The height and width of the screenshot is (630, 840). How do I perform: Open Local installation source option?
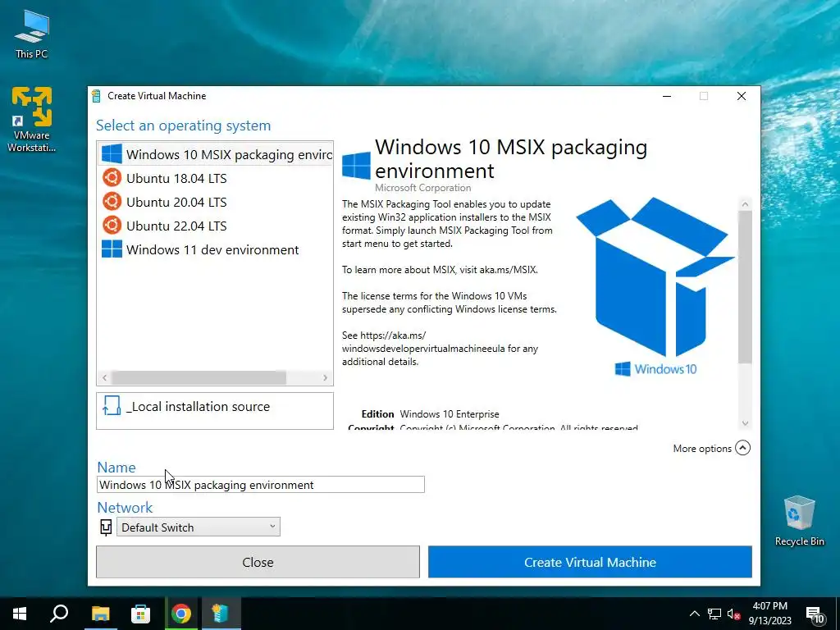215,411
